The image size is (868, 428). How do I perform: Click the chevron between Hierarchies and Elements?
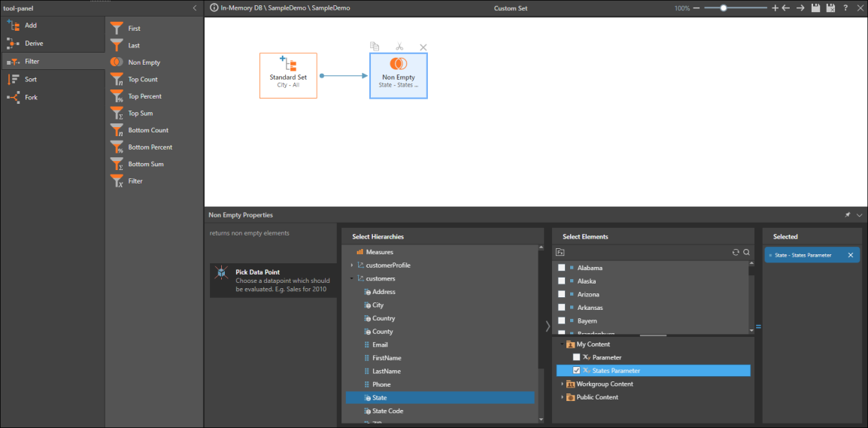(x=548, y=326)
